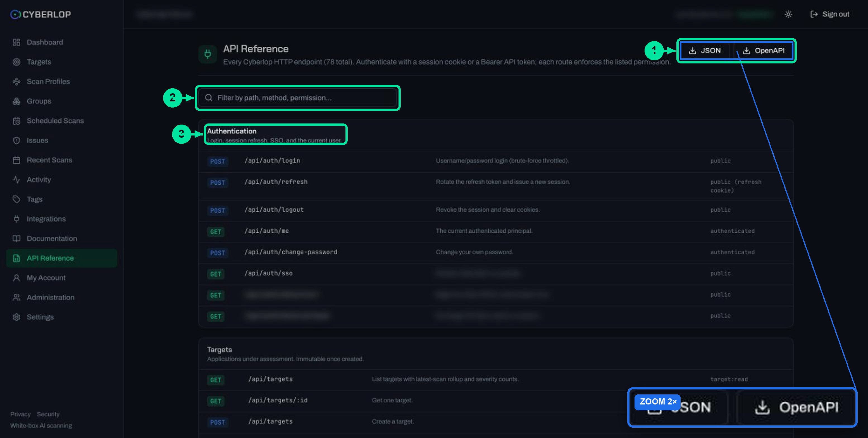Click the /api/targets/:id endpoint path
The image size is (868, 438).
[x=278, y=400]
